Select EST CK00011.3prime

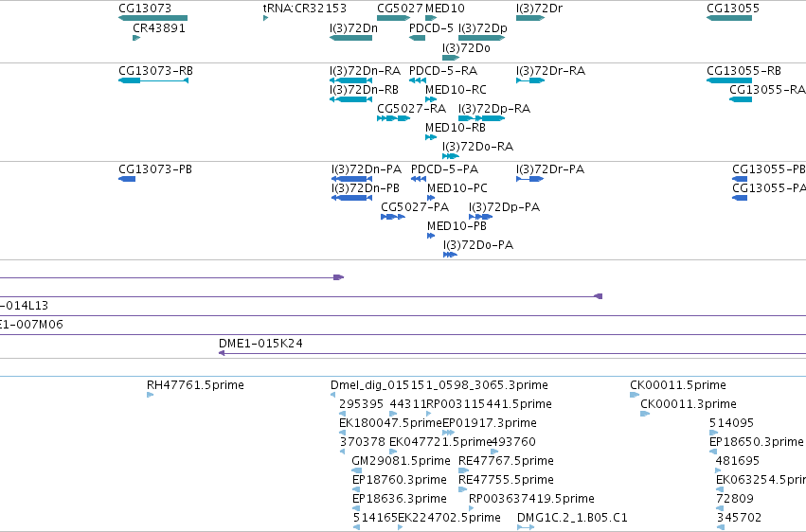(645, 414)
